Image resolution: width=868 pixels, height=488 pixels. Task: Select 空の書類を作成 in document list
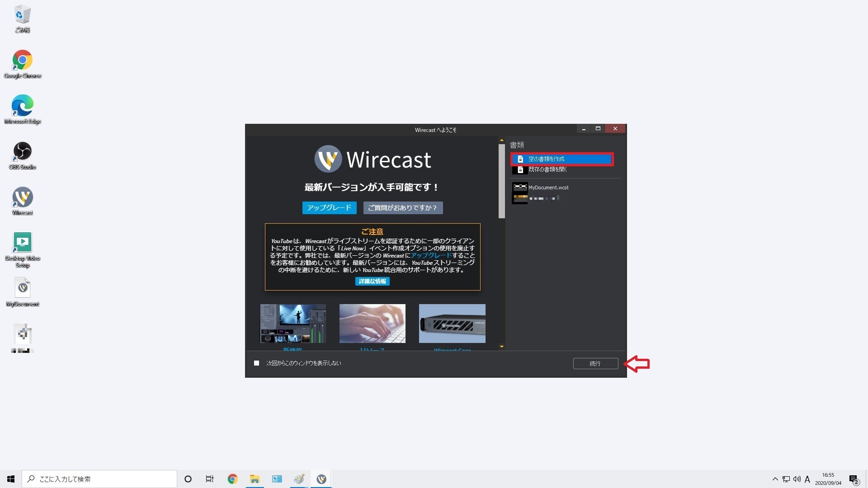[x=562, y=159]
